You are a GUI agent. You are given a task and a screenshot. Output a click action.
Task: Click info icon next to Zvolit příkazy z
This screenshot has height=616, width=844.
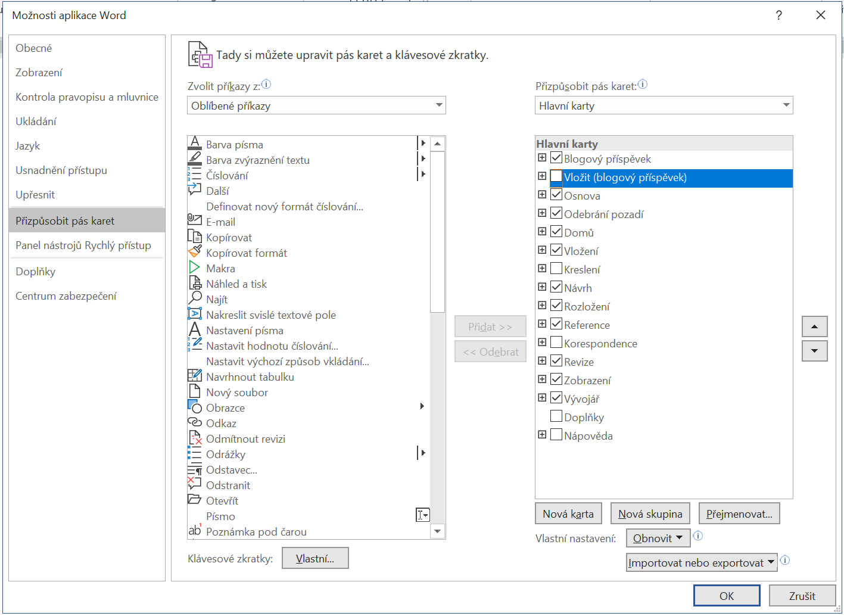[266, 85]
